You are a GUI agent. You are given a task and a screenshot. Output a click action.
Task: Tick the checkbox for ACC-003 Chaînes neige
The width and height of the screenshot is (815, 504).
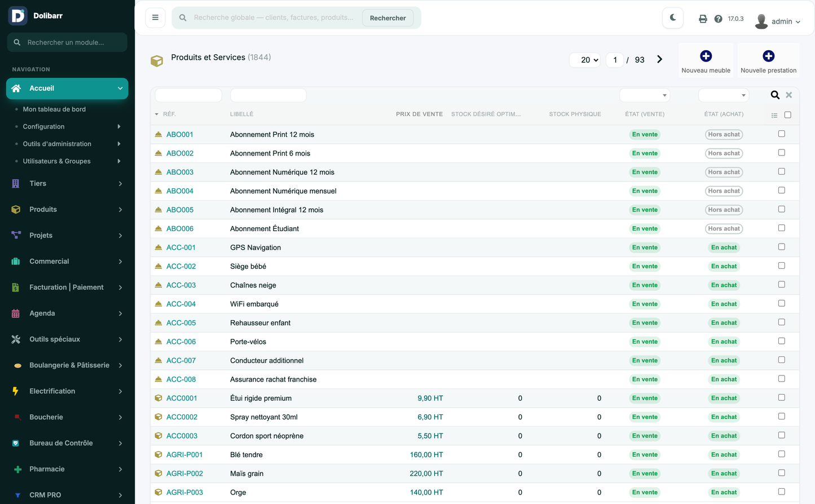point(781,284)
